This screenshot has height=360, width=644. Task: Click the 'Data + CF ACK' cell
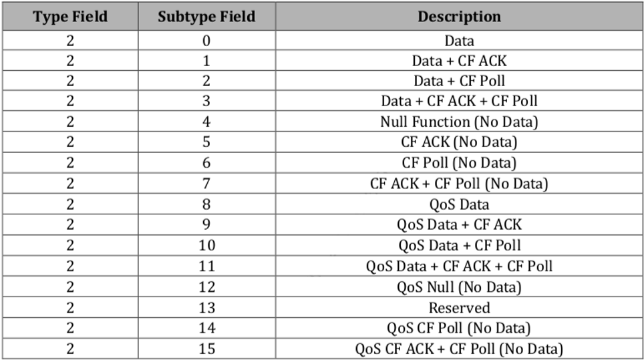(x=459, y=61)
